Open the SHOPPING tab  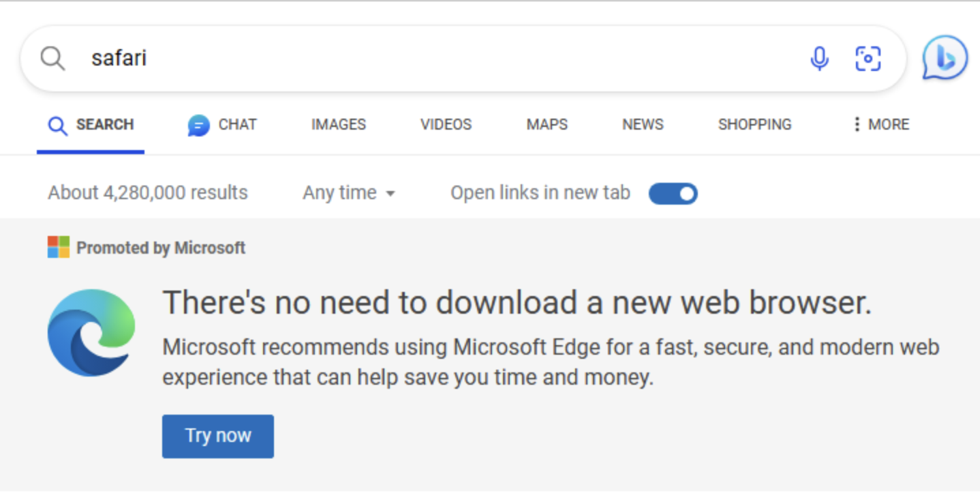tap(754, 125)
